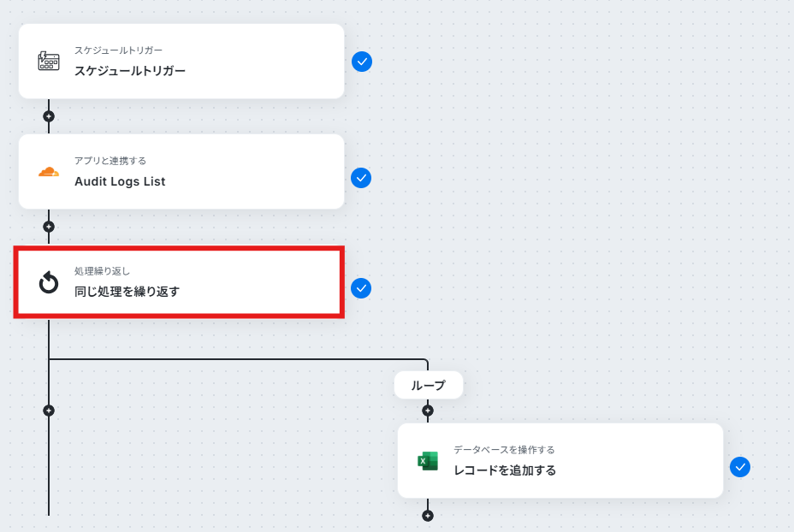Click the データベースを操作する caption text

click(x=504, y=450)
